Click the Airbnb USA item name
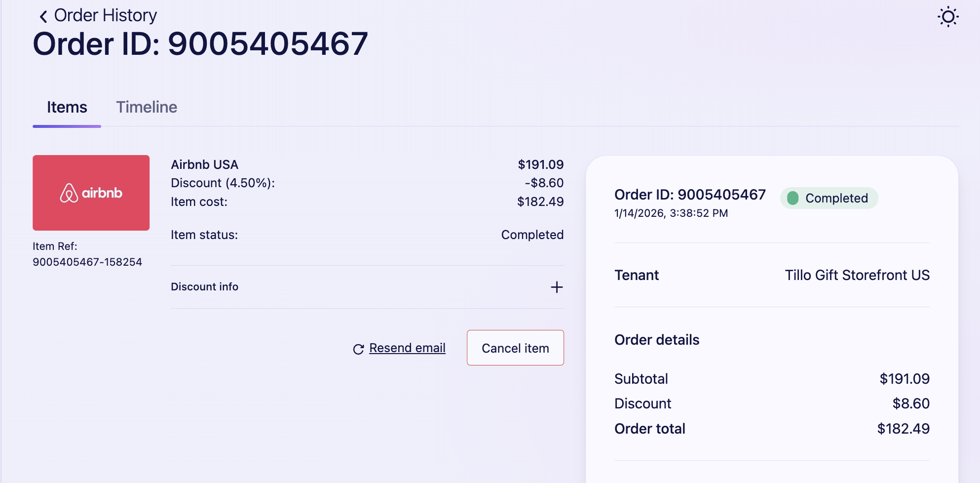 coord(204,164)
